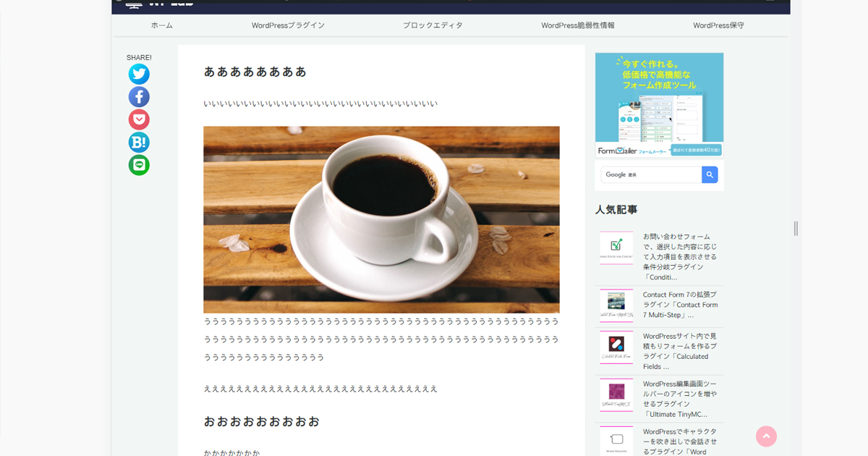The image size is (868, 456).
Task: Click the Google search magnifier button
Action: (710, 174)
